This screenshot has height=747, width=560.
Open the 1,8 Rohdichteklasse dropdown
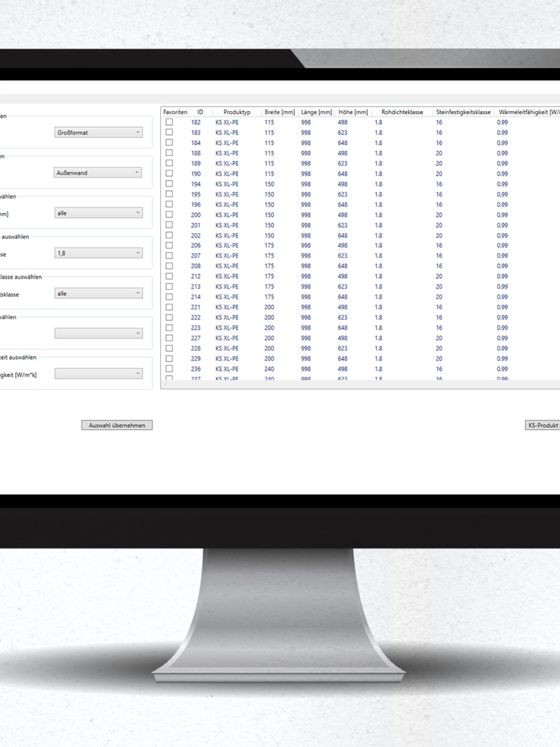point(98,253)
